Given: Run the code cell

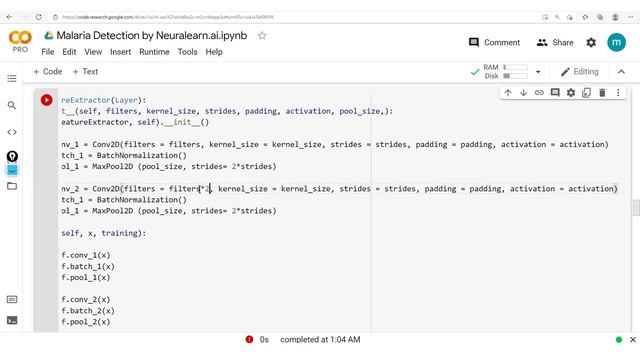Looking at the screenshot, I should click(x=47, y=100).
